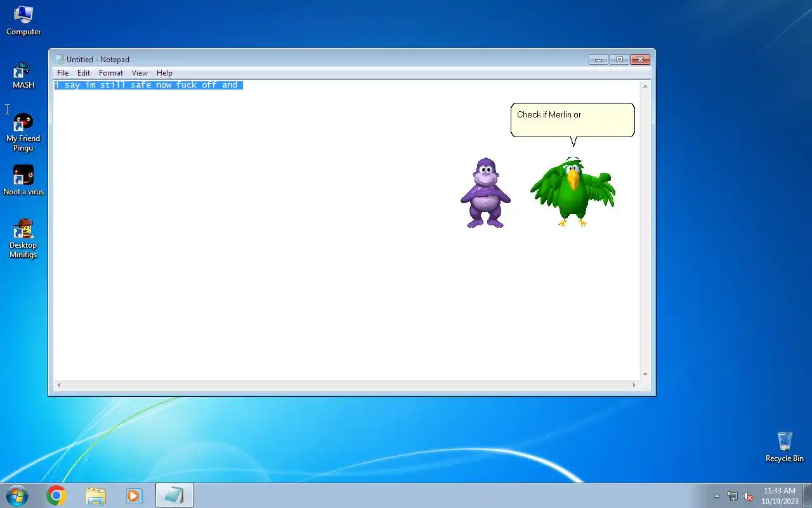812x508 pixels.
Task: Click the highlighted text line in Notepad
Action: 148,85
